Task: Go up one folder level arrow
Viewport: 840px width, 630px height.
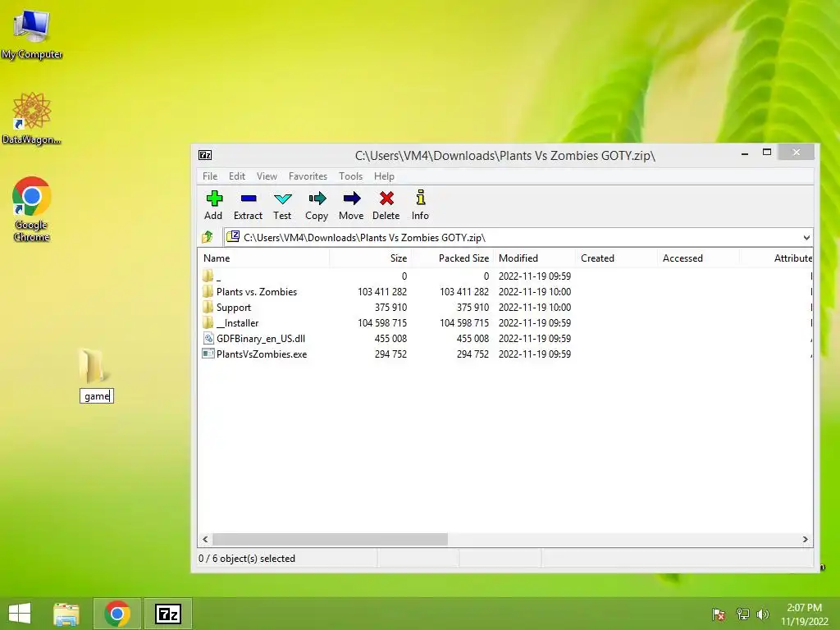Action: point(208,237)
